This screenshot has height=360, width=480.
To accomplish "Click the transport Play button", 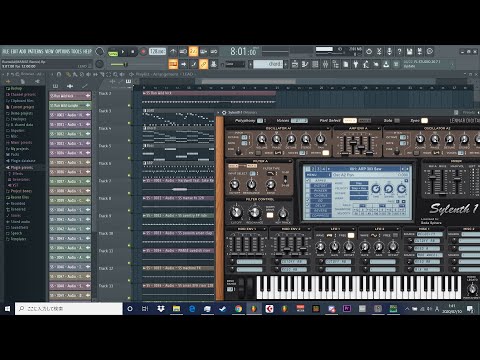I will click(123, 52).
